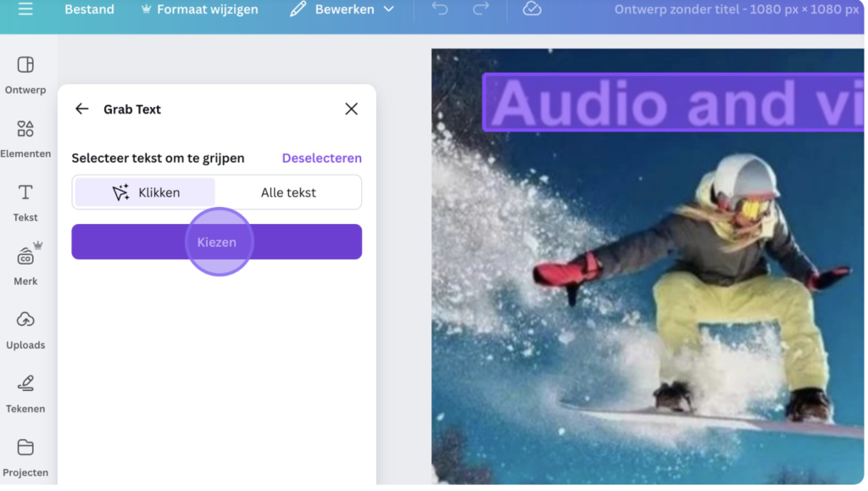
Task: Click the 'Selecteer tekst om te grijpen' label
Action: (x=159, y=159)
